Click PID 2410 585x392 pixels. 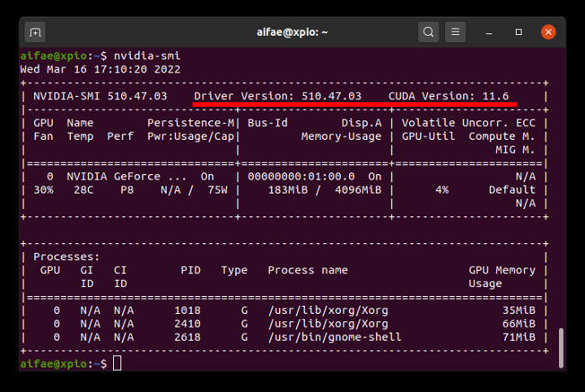pyautogui.click(x=188, y=324)
